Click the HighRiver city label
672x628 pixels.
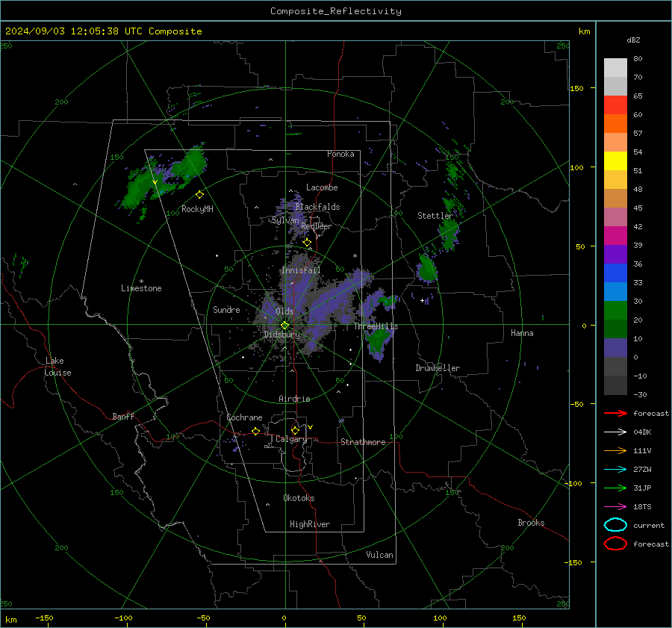click(310, 524)
